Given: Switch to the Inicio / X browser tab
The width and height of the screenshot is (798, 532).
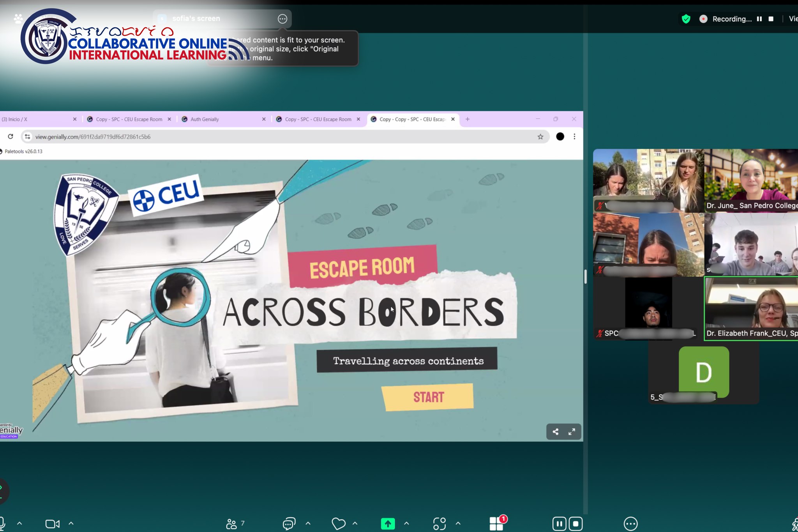Looking at the screenshot, I should click(38, 119).
